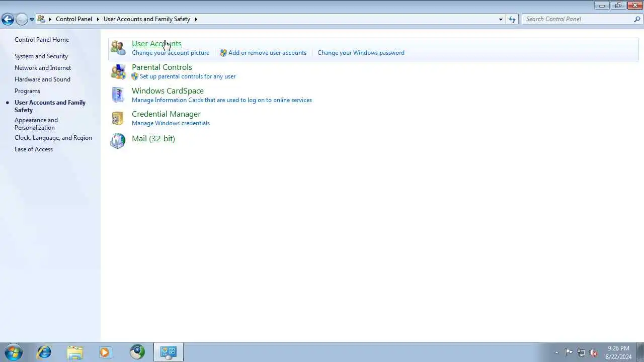Click the shield icon beside Set up parental controls

pos(135,76)
